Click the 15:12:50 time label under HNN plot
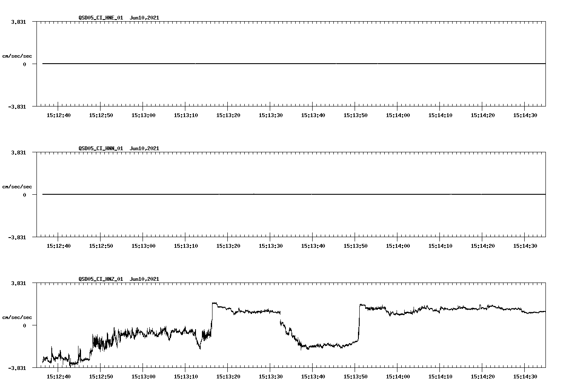This screenshot has height=392, width=576. 101,246
